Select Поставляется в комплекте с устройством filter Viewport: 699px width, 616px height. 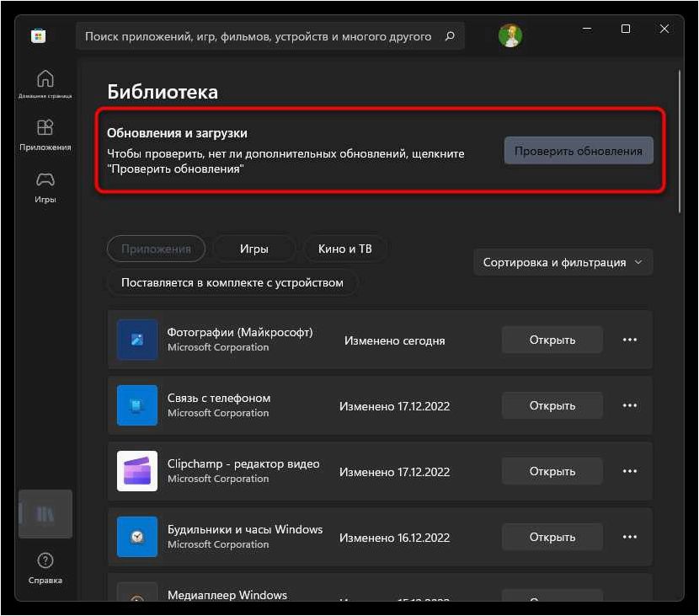tap(232, 283)
